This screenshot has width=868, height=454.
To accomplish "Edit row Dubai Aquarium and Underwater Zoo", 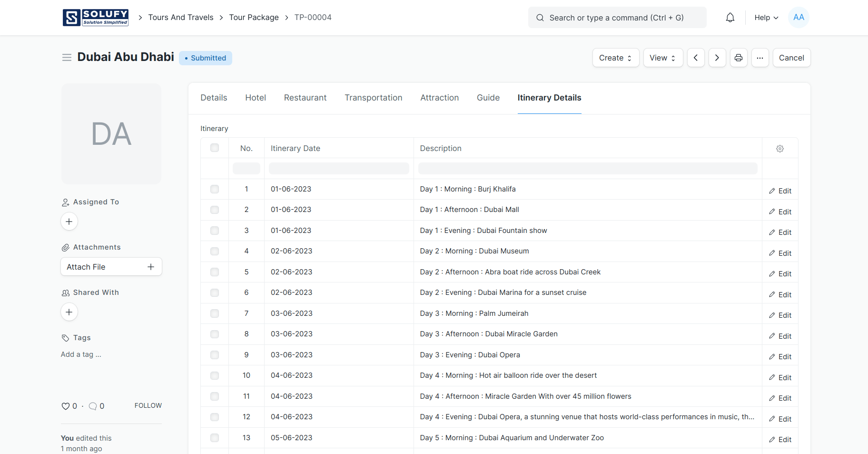I will 780,440.
